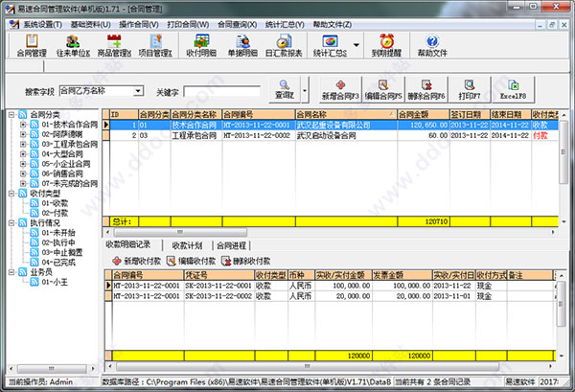The width and height of the screenshot is (575, 392).
Task: Select 业务员 tree node
Action: pos(41,272)
